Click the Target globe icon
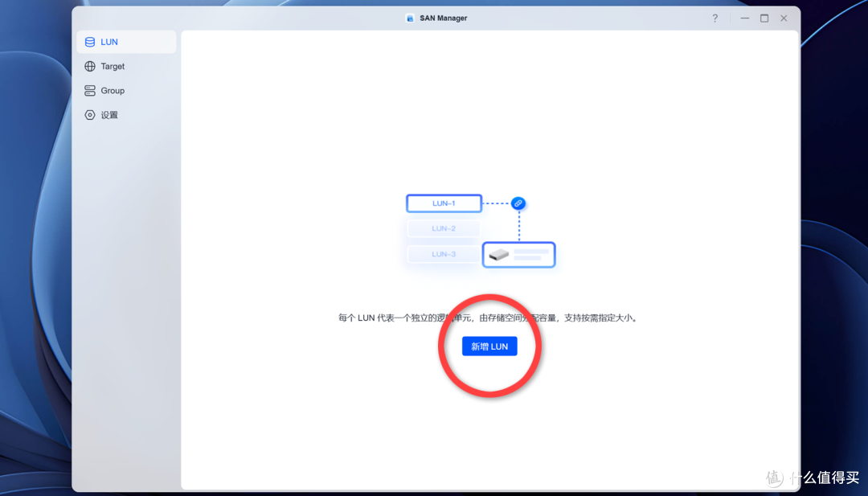This screenshot has width=868, height=496. tap(90, 67)
